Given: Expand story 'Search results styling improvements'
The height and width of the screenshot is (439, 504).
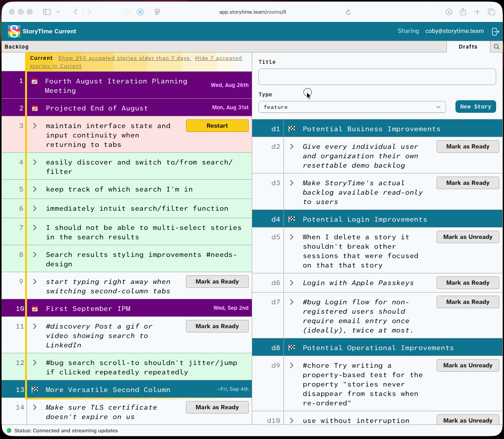Looking at the screenshot, I should click(x=35, y=255).
